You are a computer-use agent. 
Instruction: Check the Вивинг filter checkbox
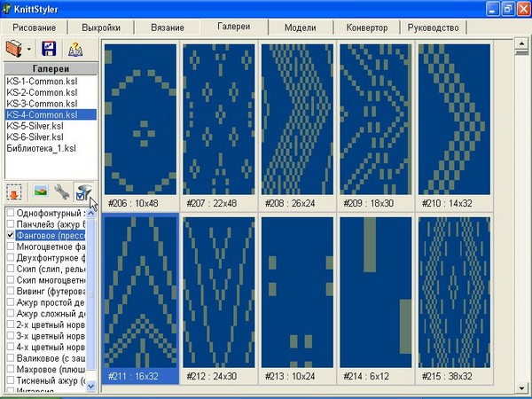[x=11, y=291]
